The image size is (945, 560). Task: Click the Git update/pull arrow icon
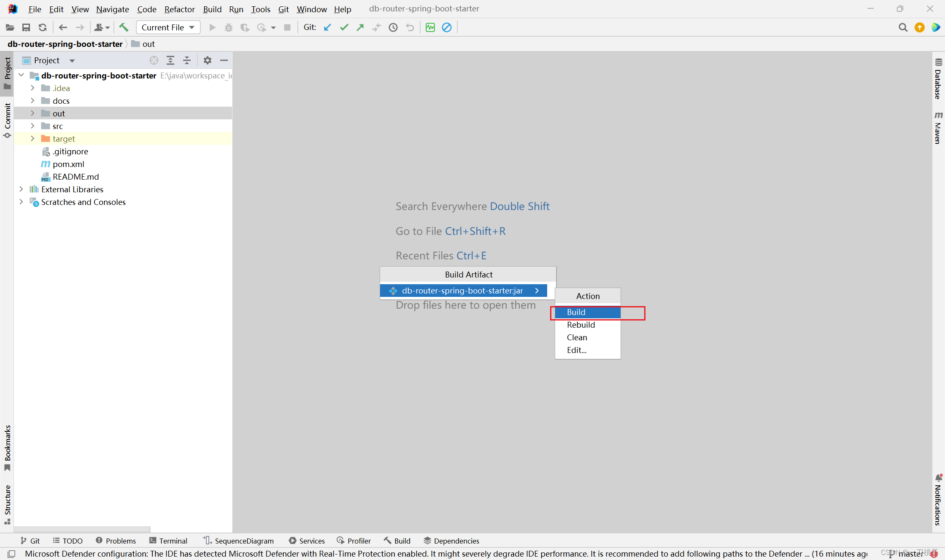coord(327,27)
